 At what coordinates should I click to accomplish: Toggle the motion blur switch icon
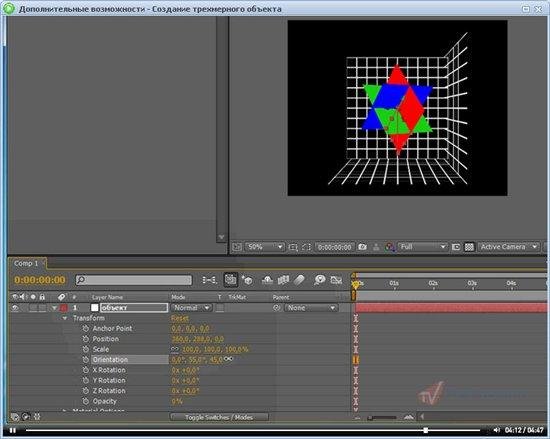[299, 280]
